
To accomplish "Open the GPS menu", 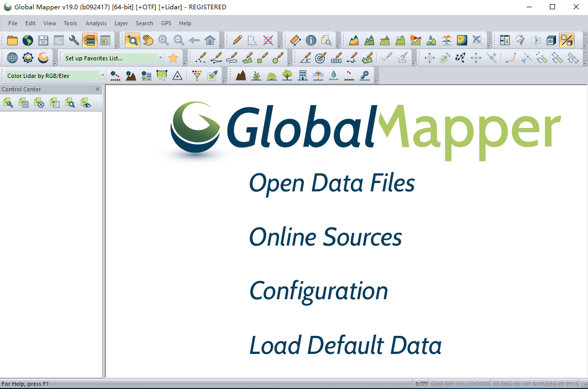I will pyautogui.click(x=166, y=23).
